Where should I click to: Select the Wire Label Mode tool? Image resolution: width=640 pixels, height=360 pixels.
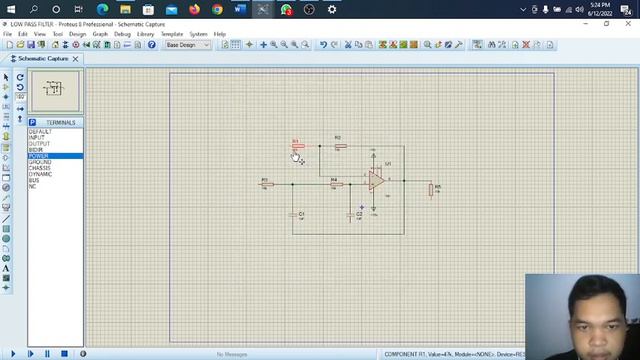click(6, 107)
